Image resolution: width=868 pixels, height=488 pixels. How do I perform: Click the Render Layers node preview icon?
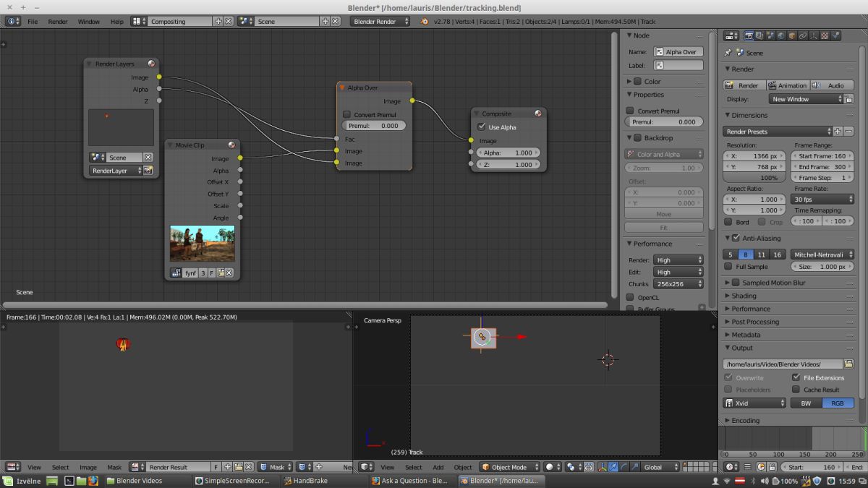[151, 64]
